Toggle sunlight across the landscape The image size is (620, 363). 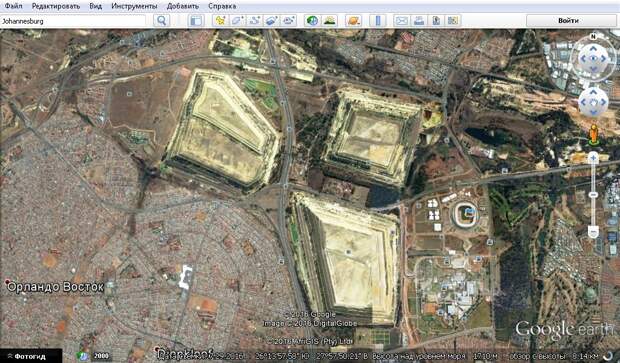(329, 21)
